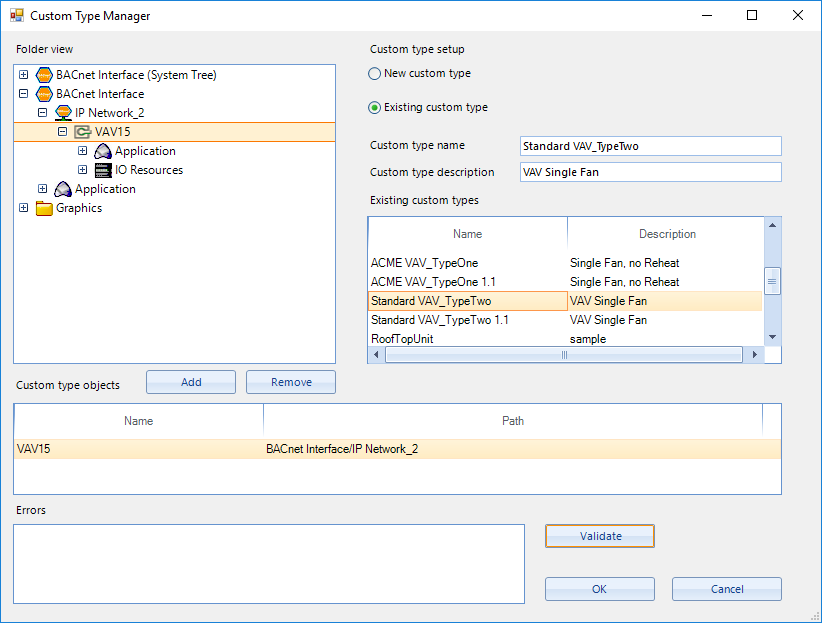The height and width of the screenshot is (623, 822).
Task: Select the VAV15 node in folder view
Action: (x=112, y=132)
